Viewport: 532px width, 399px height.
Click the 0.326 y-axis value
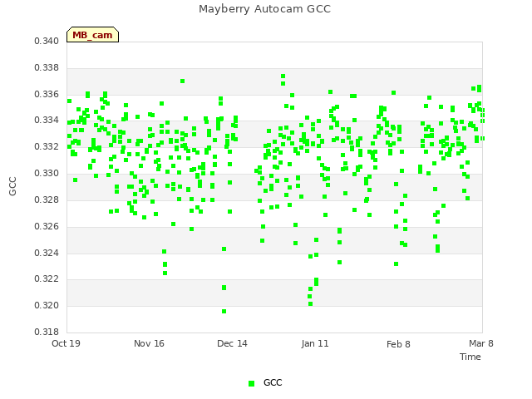click(47, 226)
